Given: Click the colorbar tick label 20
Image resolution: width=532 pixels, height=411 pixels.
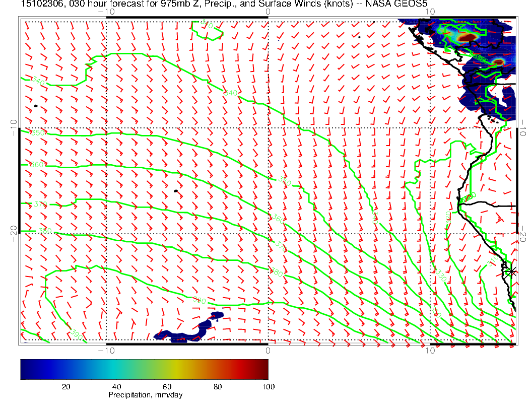Looking at the screenshot, I should coord(65,386).
